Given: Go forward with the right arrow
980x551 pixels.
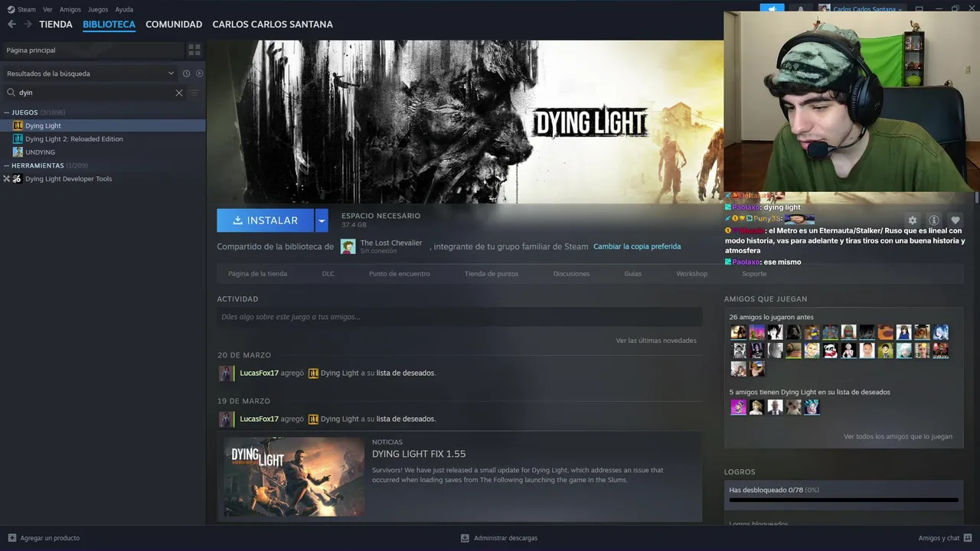Looking at the screenshot, I should 28,24.
